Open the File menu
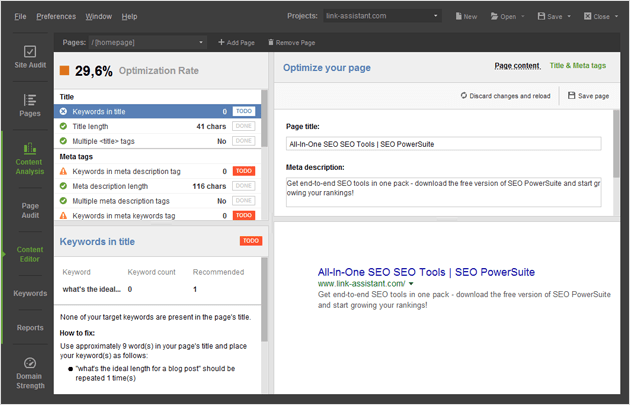 pyautogui.click(x=20, y=16)
